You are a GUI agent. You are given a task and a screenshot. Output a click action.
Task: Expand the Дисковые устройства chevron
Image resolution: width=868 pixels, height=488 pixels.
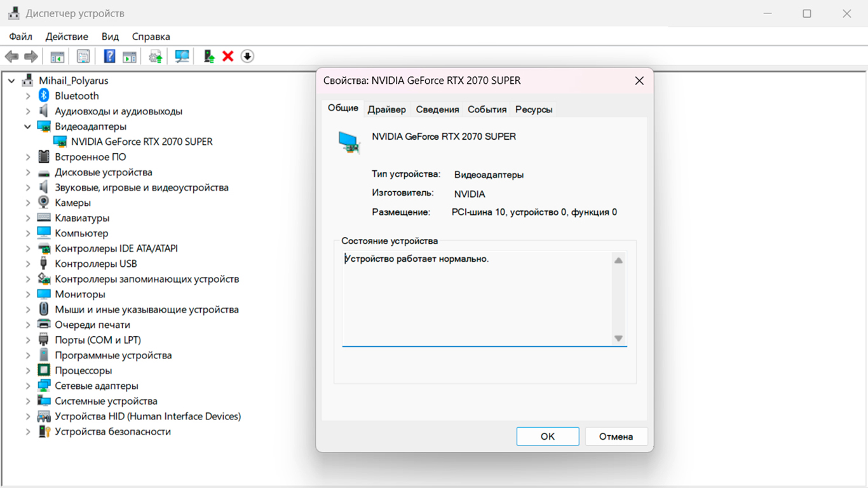coord(27,172)
